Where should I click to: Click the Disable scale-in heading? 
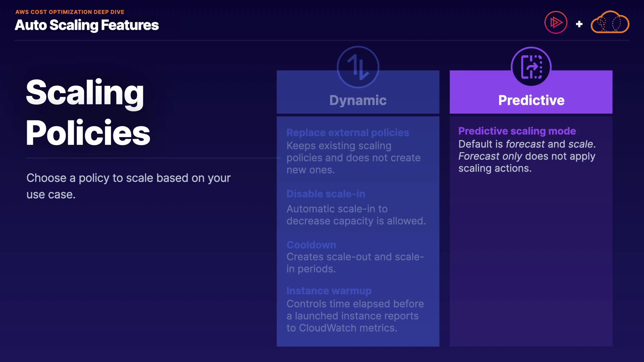326,194
